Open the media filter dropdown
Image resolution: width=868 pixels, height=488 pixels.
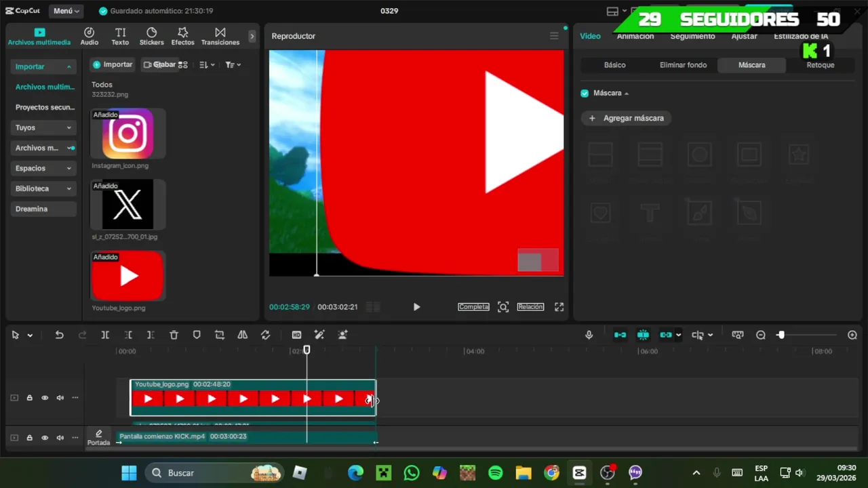point(233,64)
